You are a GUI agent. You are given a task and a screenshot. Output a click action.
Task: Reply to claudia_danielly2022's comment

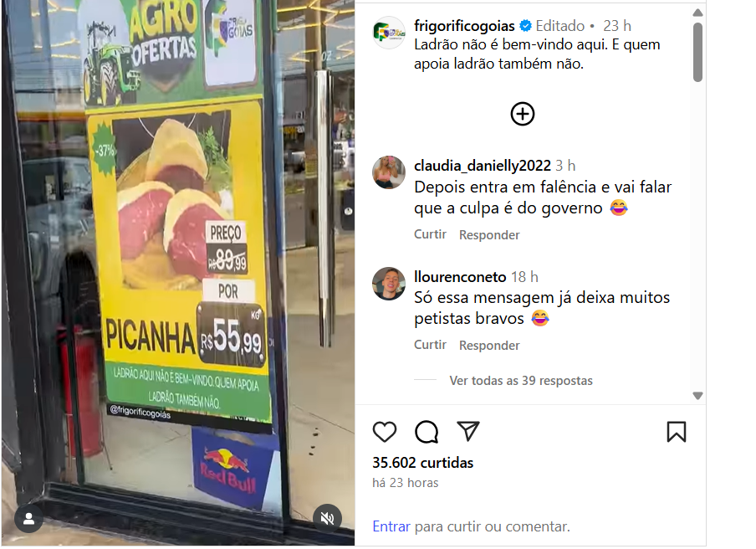click(489, 235)
